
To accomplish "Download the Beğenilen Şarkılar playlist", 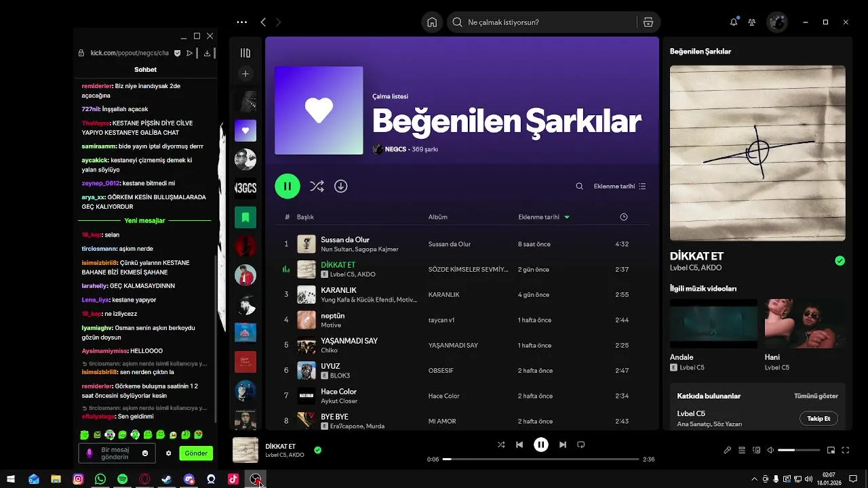I will pyautogui.click(x=341, y=186).
